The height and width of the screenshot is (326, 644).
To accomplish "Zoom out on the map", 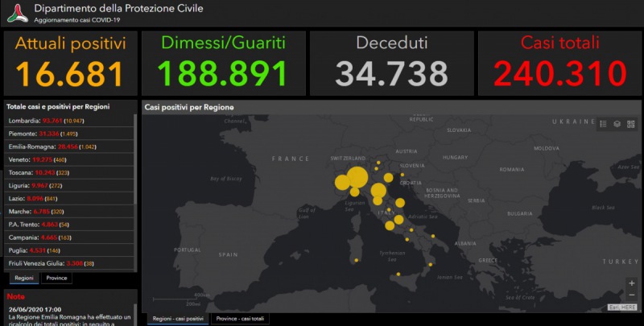I will pyautogui.click(x=631, y=295).
